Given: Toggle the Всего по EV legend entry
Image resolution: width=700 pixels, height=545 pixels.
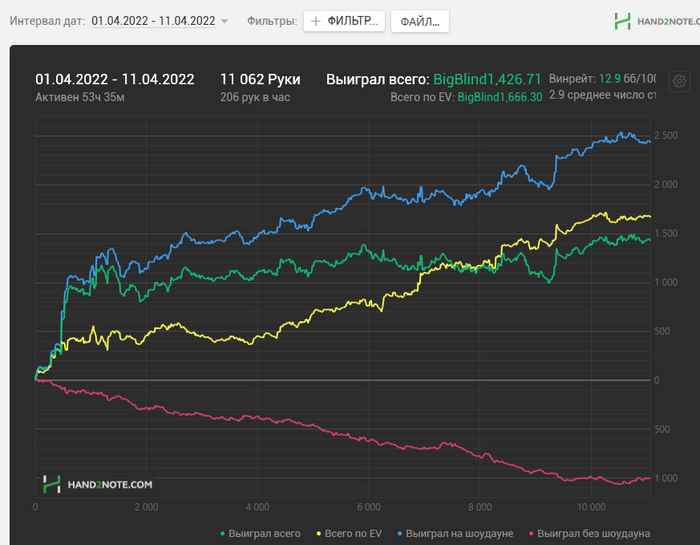Looking at the screenshot, I should coord(349,533).
